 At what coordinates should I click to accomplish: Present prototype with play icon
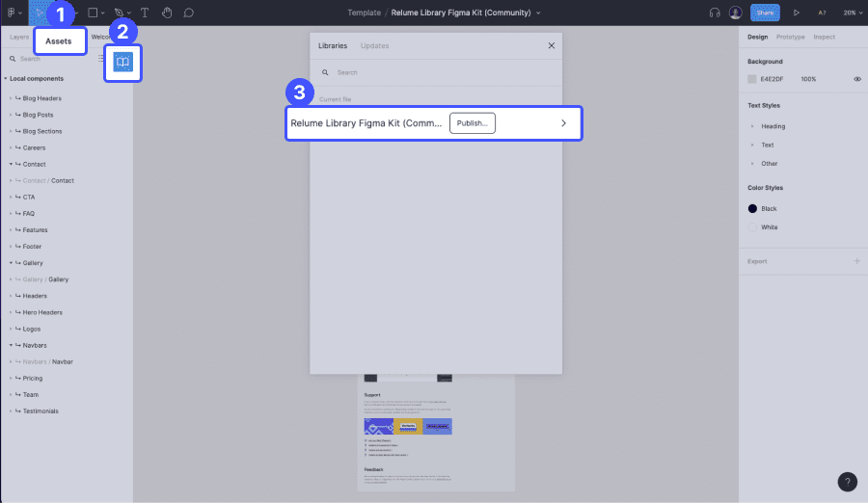coord(796,13)
